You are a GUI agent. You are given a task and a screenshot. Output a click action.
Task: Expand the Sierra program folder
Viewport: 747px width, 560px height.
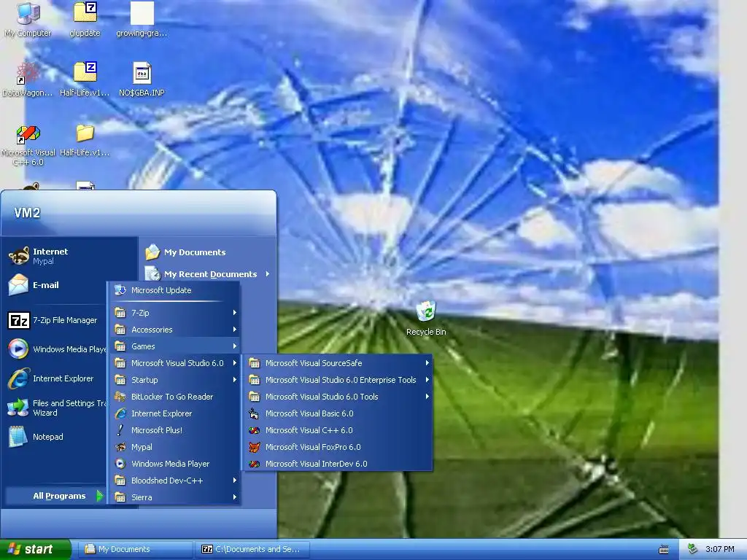tap(174, 497)
